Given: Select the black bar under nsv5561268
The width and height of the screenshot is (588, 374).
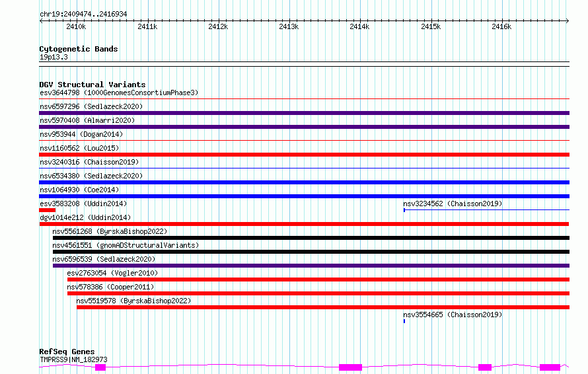Looking at the screenshot, I should tap(311, 238).
